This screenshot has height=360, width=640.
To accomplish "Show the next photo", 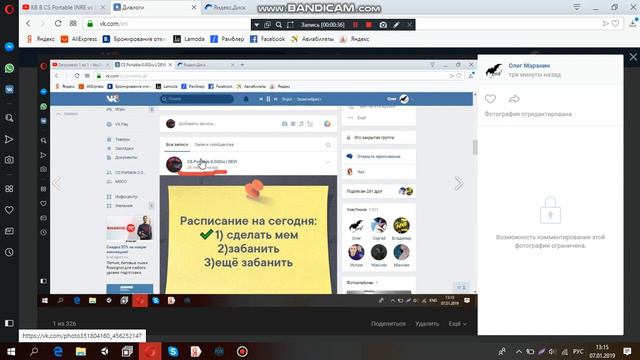I will pos(459,183).
